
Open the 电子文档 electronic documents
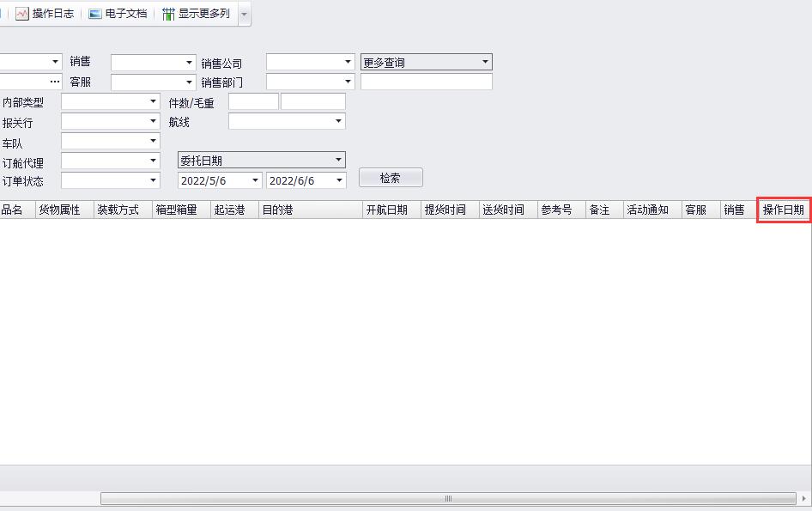click(x=118, y=14)
